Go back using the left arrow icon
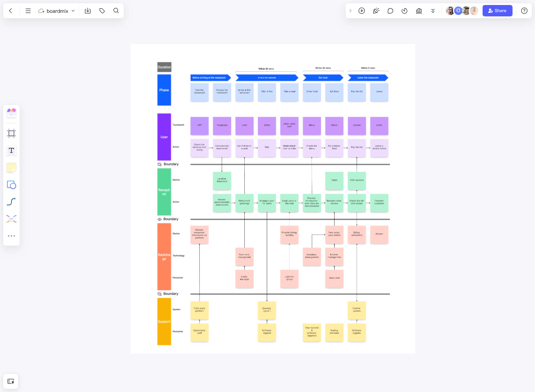The width and height of the screenshot is (535, 392). point(11,11)
